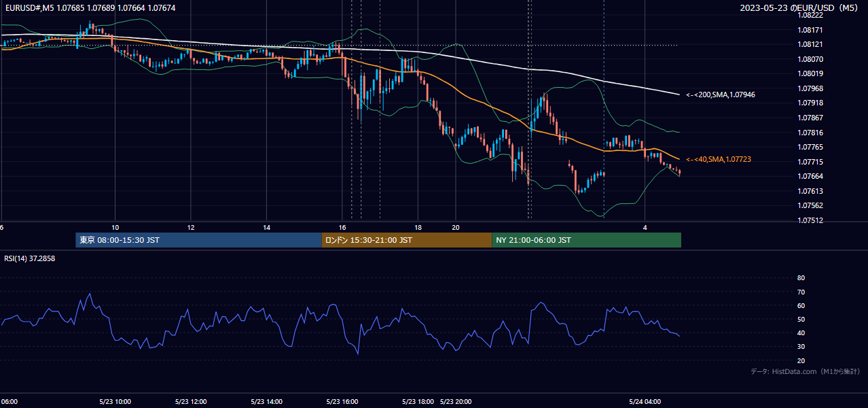Click price axis label 1.07613
The width and height of the screenshot is (868, 408).
point(810,191)
